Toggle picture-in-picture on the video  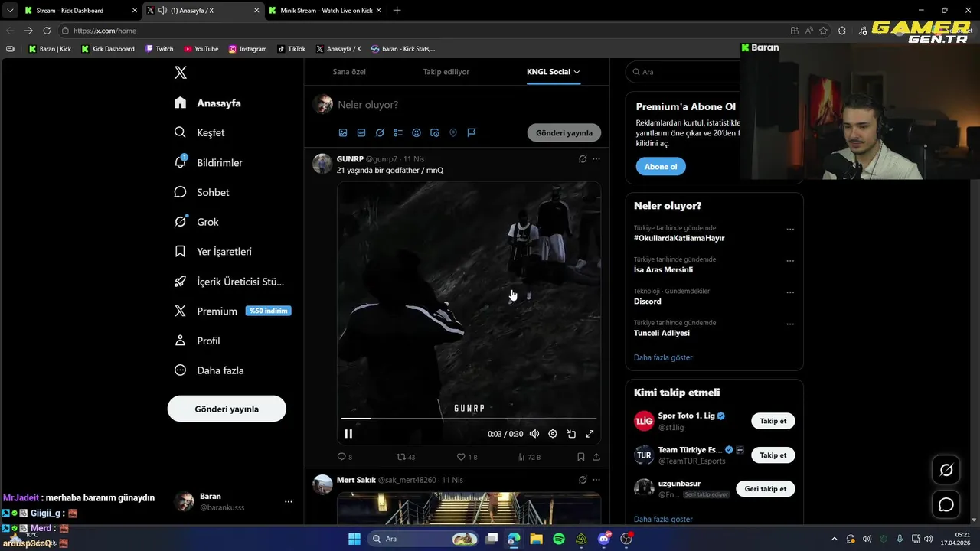click(x=571, y=434)
